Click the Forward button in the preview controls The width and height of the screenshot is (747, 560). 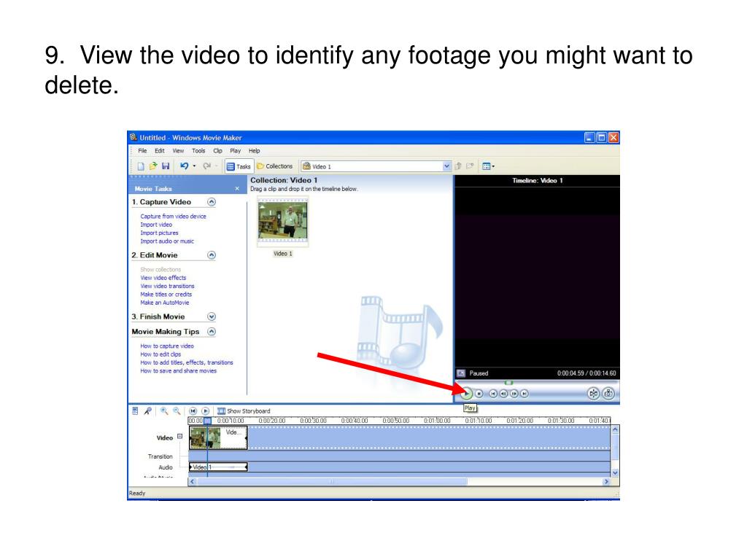point(524,393)
